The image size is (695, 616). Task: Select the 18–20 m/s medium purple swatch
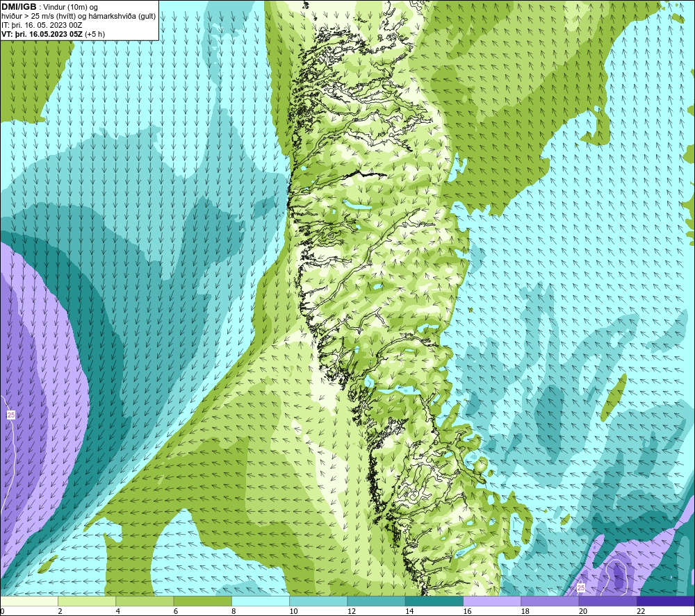pyautogui.click(x=550, y=601)
